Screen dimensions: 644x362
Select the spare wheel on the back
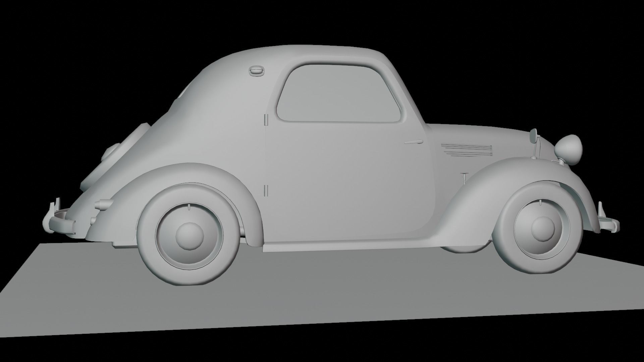(x=115, y=157)
